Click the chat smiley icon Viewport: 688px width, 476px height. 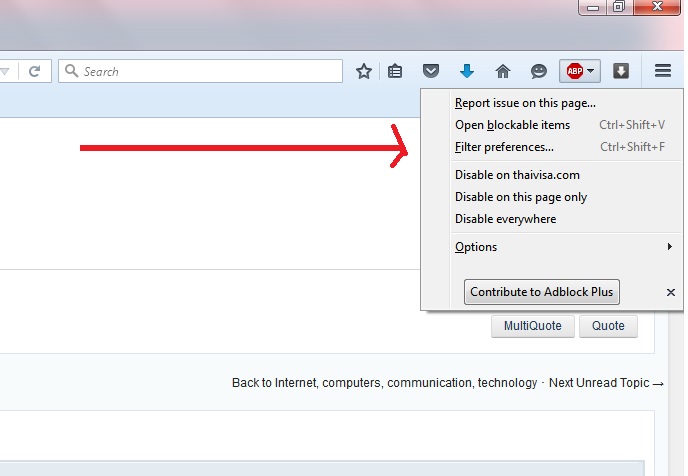pyautogui.click(x=539, y=71)
